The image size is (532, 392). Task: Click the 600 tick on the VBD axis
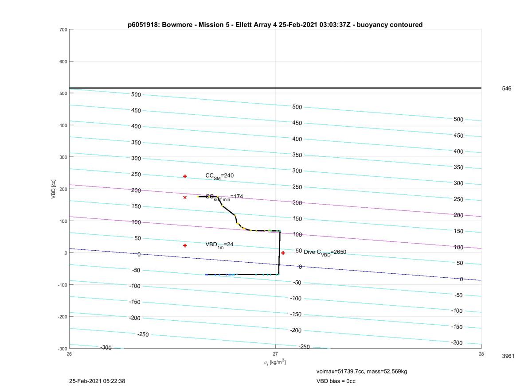tap(63, 62)
